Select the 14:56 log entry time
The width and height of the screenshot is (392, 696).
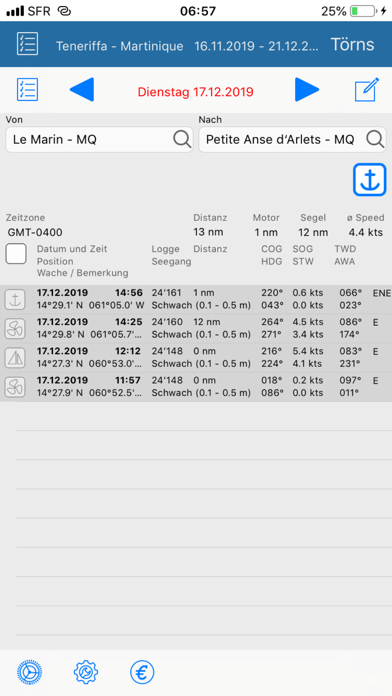tap(128, 293)
